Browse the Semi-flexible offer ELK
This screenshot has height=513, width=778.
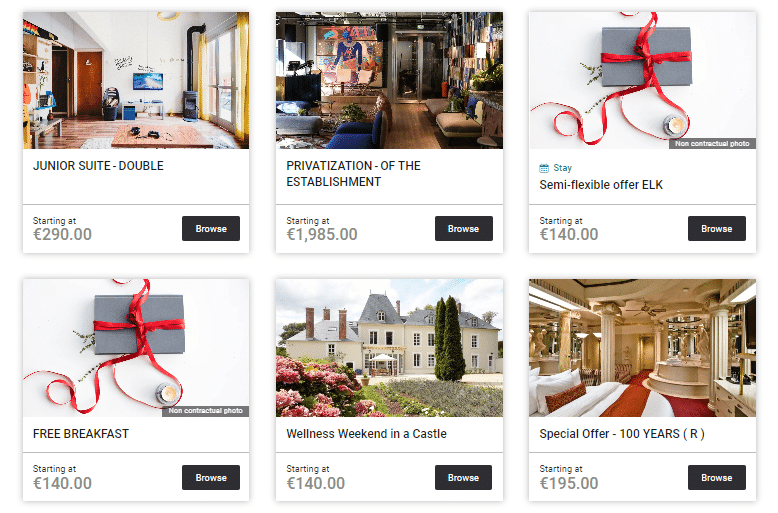716,228
